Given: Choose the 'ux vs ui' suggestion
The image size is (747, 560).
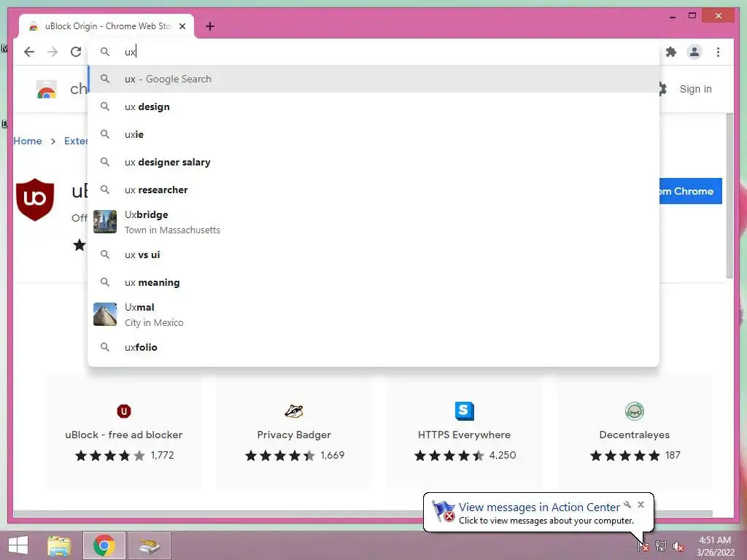Looking at the screenshot, I should pyautogui.click(x=373, y=254).
